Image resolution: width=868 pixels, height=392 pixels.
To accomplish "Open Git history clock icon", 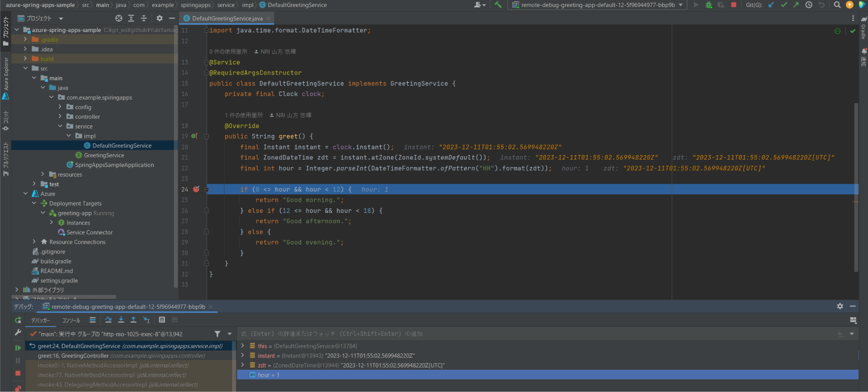I will (809, 5).
